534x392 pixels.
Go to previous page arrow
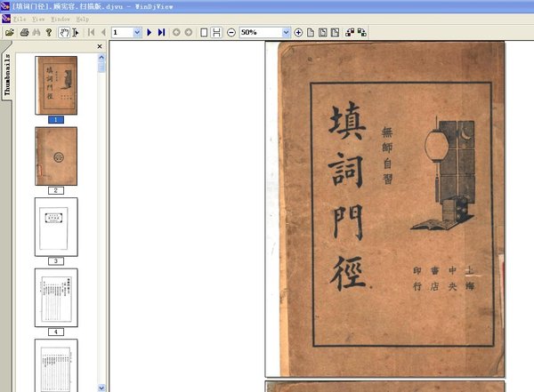coord(103,32)
